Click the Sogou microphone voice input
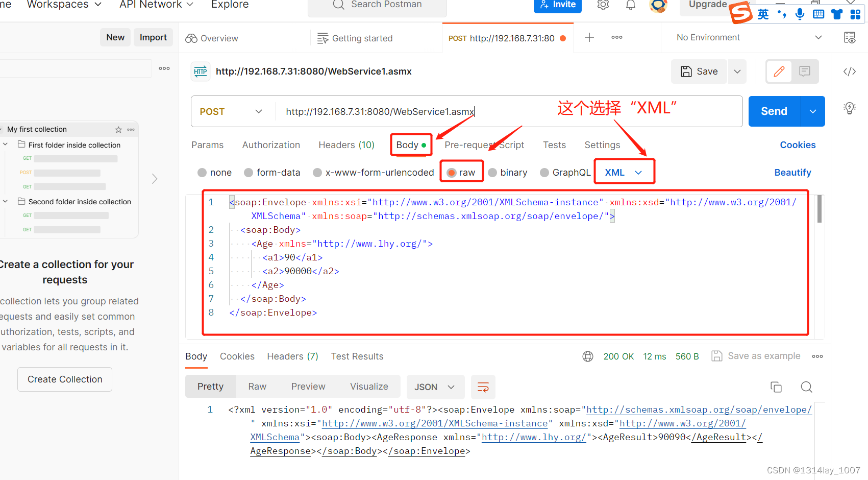 800,14
